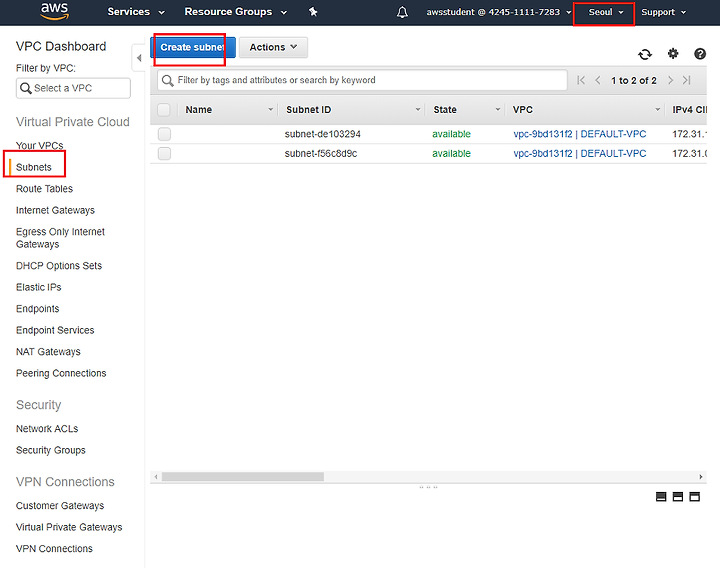Screen dimensions: 720x568
Task: Open VPC link in subnet-f56c8d9c row
Action: click(x=579, y=153)
